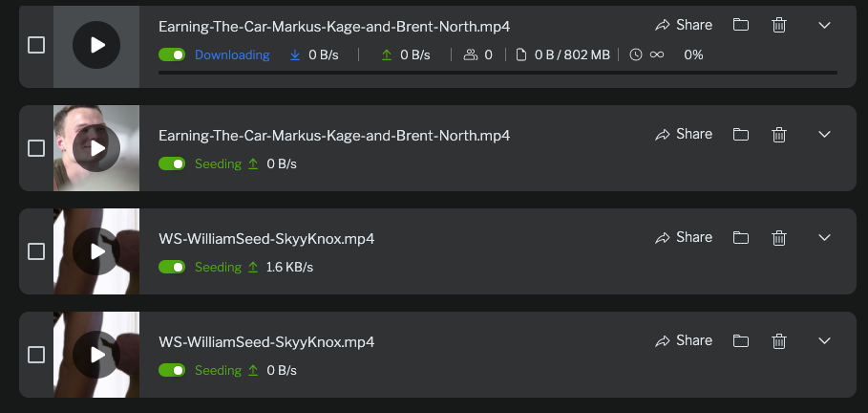Image resolution: width=868 pixels, height=413 pixels.
Task: Open folder for WilliamSeed torrent seeding at 1.6 KB/s
Action: point(741,237)
